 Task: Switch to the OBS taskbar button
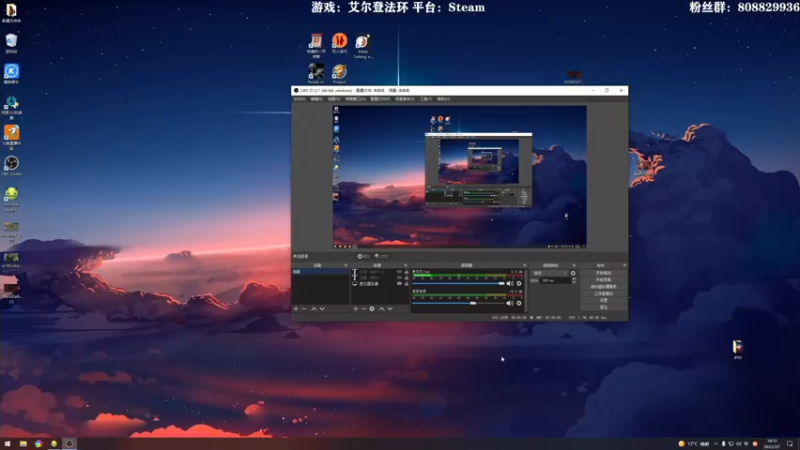[x=69, y=443]
